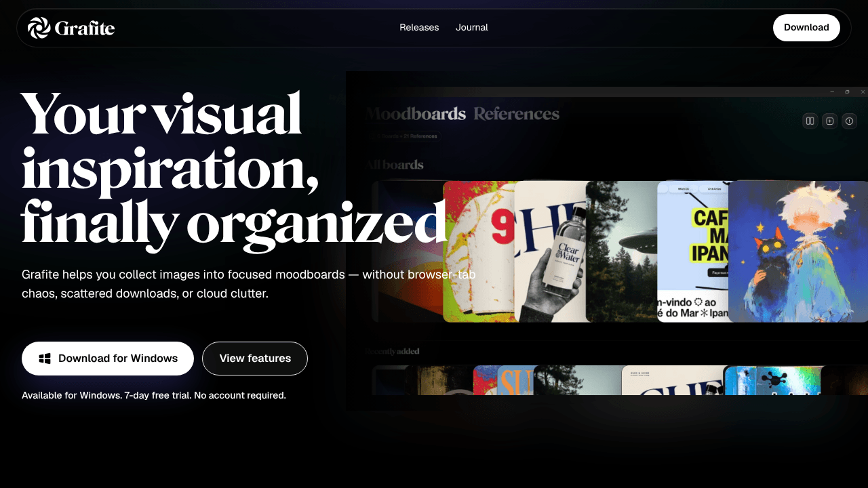Click the 'Grafite helps you collect images' paragraph

pos(249,284)
